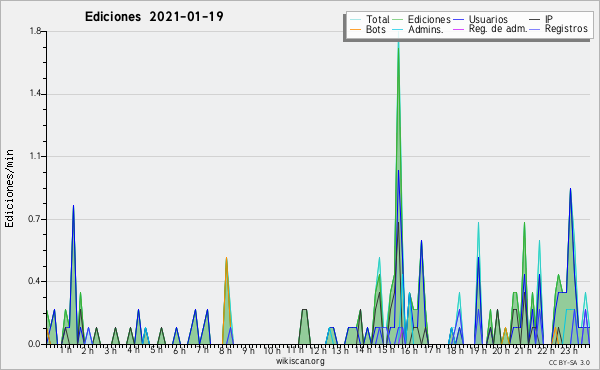600x370 pixels.
Task: Click the 1.4 y-axis value
Action: [35, 94]
